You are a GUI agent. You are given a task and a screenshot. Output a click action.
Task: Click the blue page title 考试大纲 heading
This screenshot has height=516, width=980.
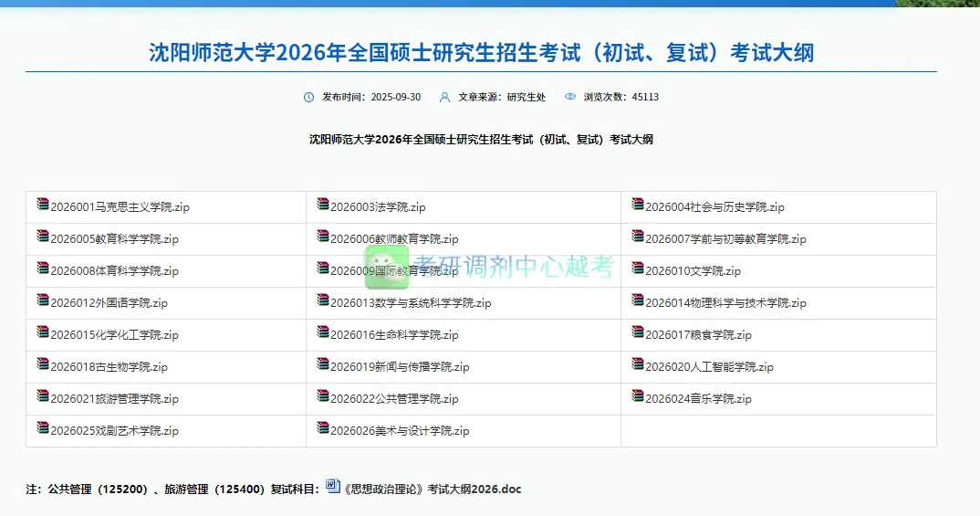point(481,53)
